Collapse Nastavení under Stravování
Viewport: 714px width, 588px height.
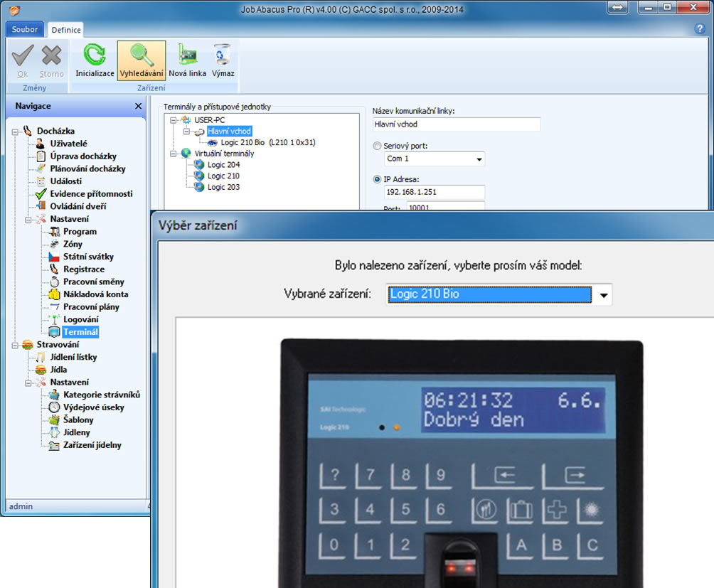click(x=28, y=383)
